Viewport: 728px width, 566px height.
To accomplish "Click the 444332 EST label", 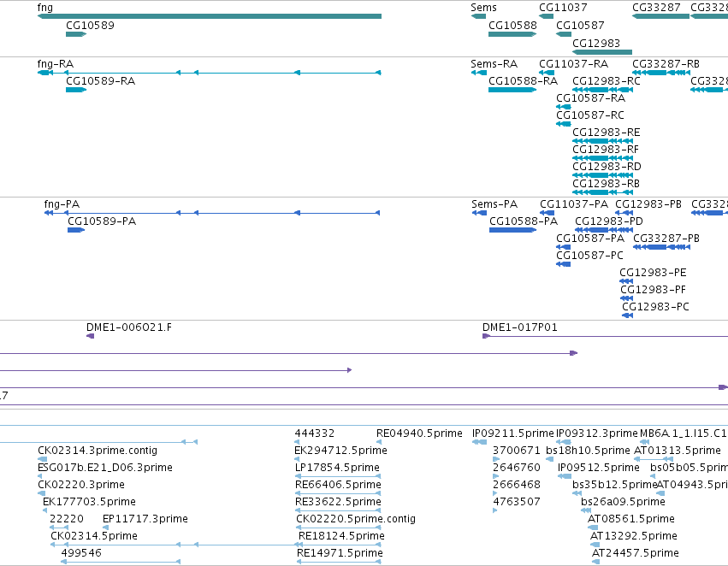I will coord(314,433).
